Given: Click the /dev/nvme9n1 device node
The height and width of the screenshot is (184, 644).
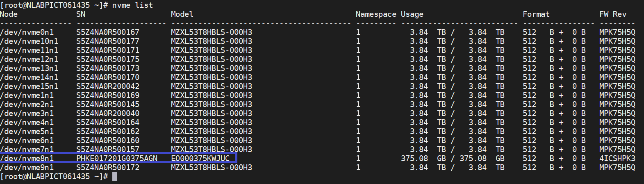Looking at the screenshot, I should (27, 168).
